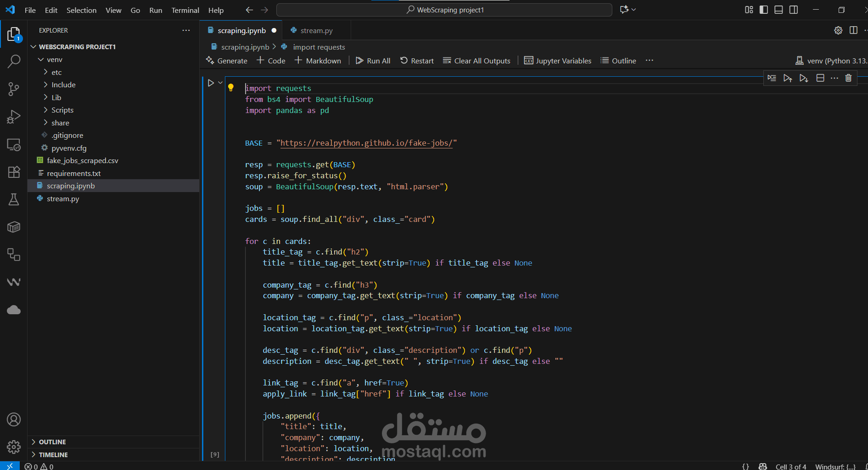Select fake_jobs_scraped.csv in the Explorer
Screen dimensions: 868x470
83,160
